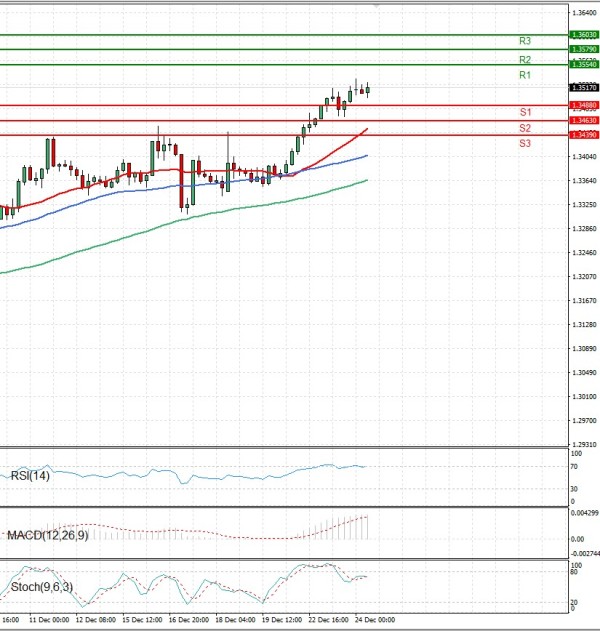Select the MACD(12,26,9) indicator label

(47, 536)
